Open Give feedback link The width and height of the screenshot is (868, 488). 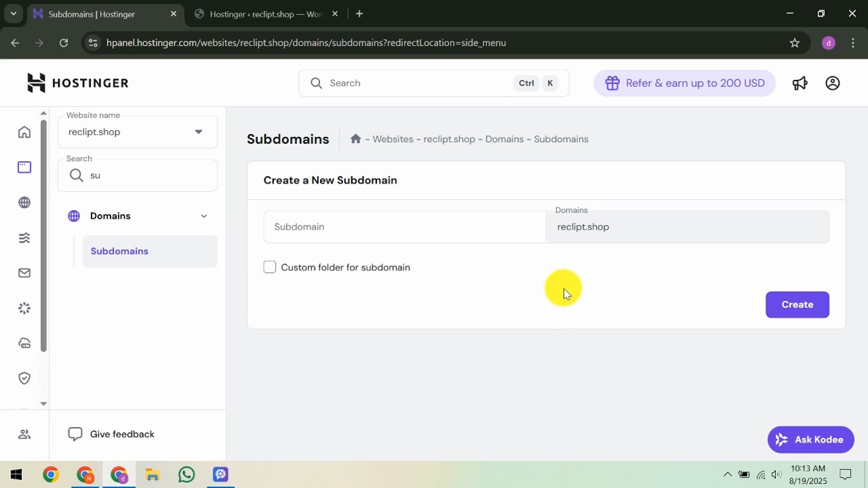pyautogui.click(x=112, y=434)
